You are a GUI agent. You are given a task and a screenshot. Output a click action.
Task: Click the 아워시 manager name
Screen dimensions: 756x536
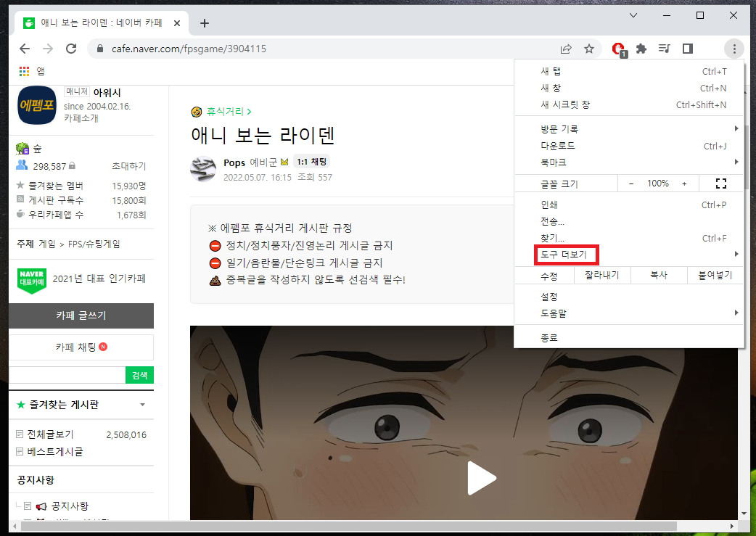(x=107, y=93)
